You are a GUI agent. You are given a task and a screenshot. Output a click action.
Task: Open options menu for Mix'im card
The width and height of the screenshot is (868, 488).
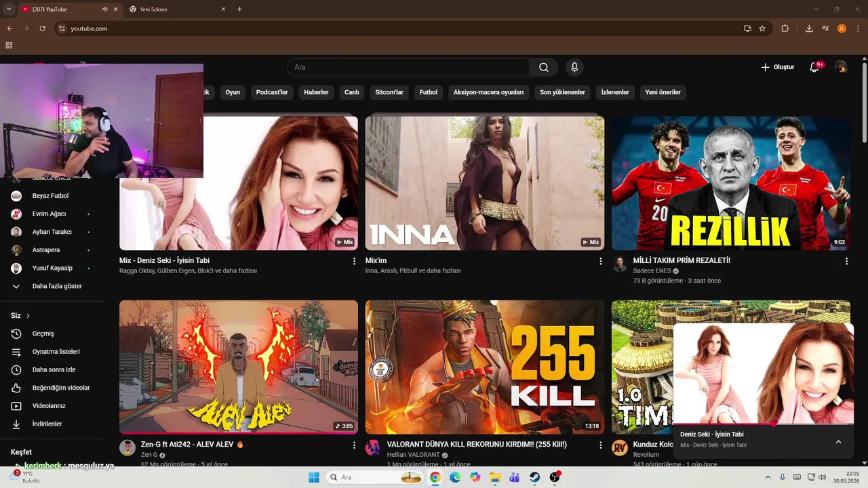[600, 261]
